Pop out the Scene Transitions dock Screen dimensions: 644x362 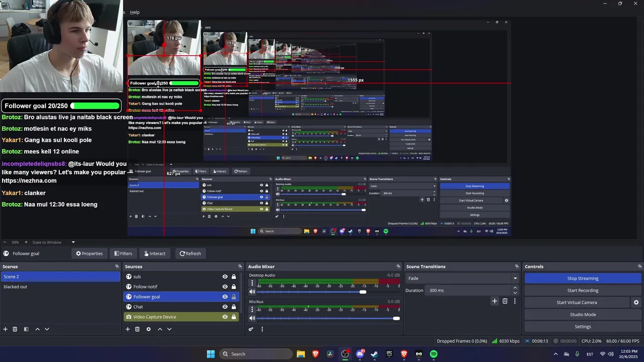(517, 266)
